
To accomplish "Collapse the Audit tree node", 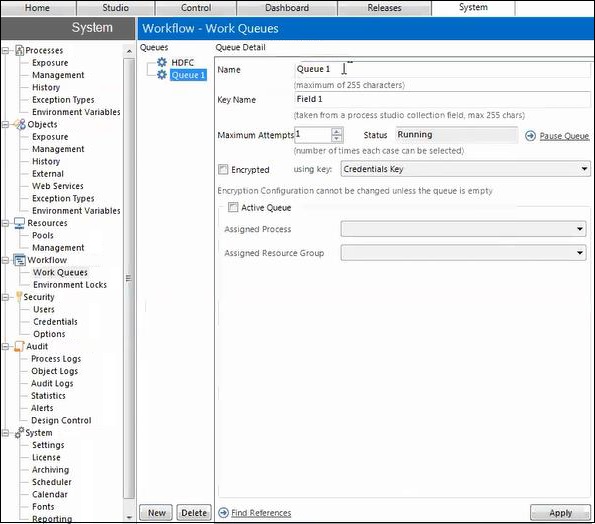I will click(x=5, y=346).
